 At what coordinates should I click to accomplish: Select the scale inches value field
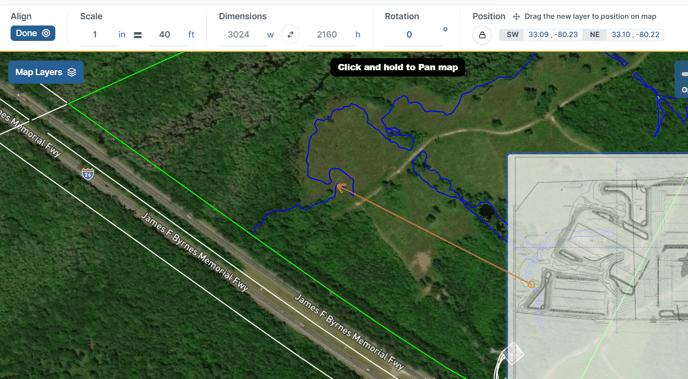pyautogui.click(x=95, y=35)
